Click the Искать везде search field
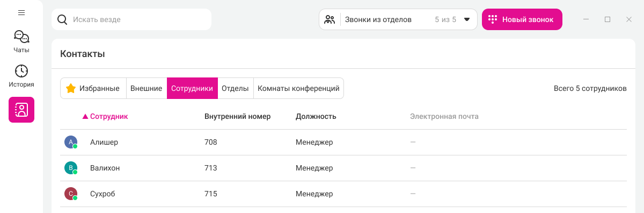Viewport: 644px width, 213px height. (131, 19)
